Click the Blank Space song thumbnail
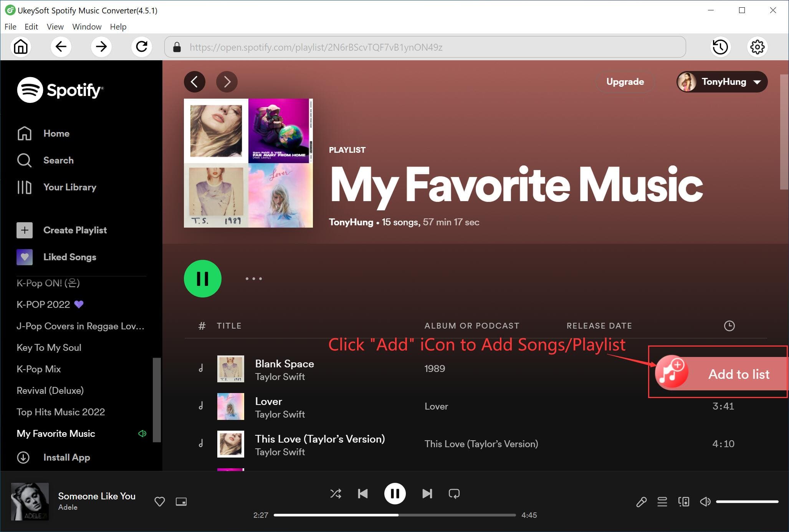The height and width of the screenshot is (532, 789). click(230, 369)
